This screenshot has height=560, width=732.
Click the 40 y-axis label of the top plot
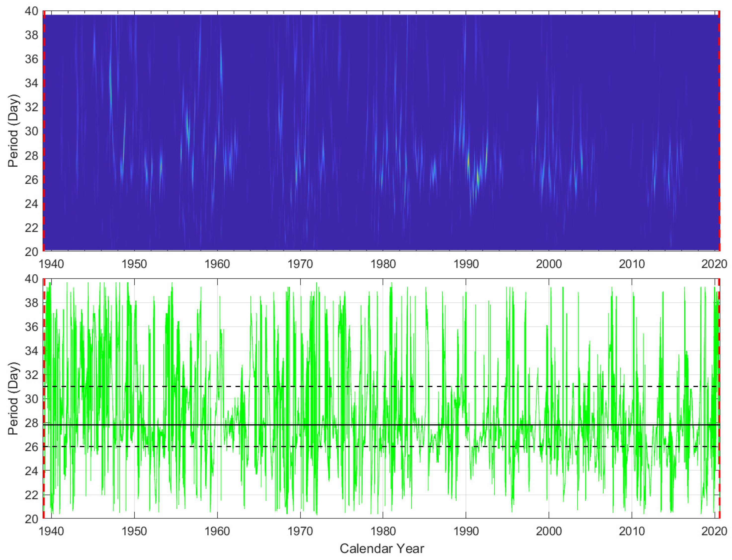click(32, 11)
